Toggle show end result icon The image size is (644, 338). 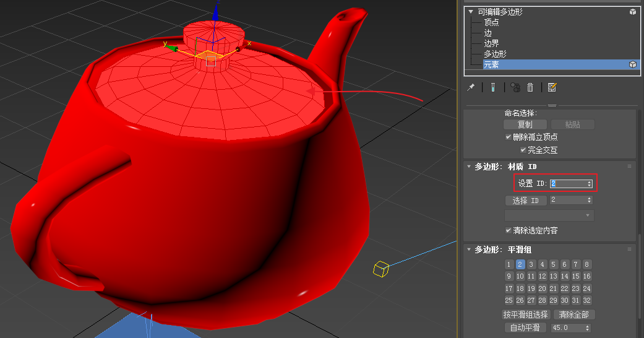[492, 87]
